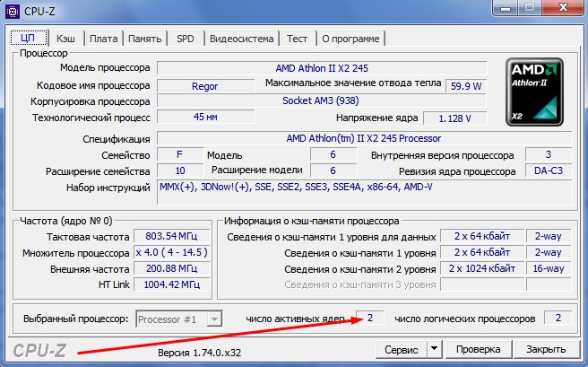This screenshot has width=588, height=367.
Task: Click the Сервис button
Action: (x=401, y=348)
